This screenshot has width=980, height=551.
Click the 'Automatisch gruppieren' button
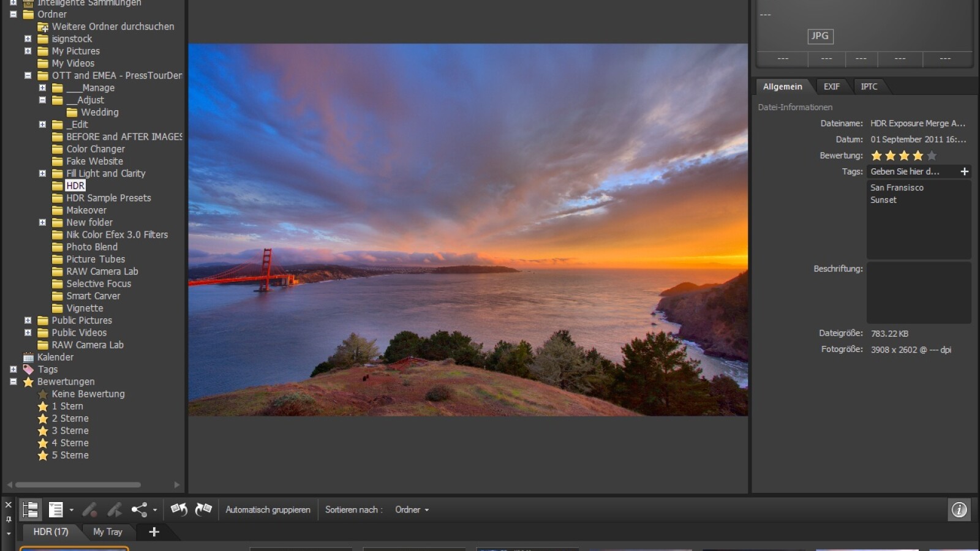point(268,509)
